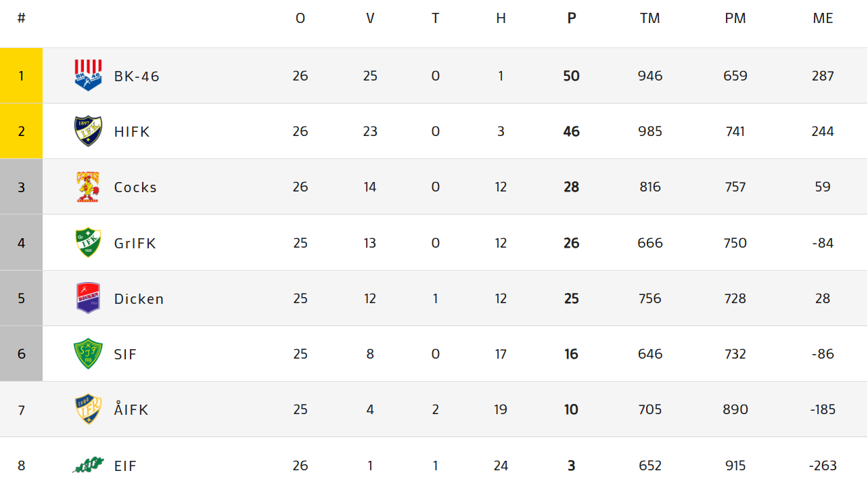Click the SIF green crest
The image size is (868, 496).
88,354
